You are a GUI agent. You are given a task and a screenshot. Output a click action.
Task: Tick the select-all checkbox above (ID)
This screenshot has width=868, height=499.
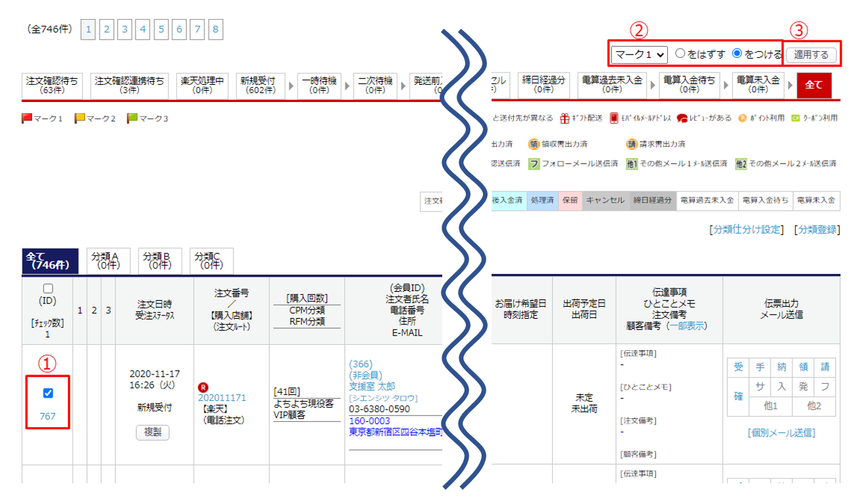tap(48, 288)
